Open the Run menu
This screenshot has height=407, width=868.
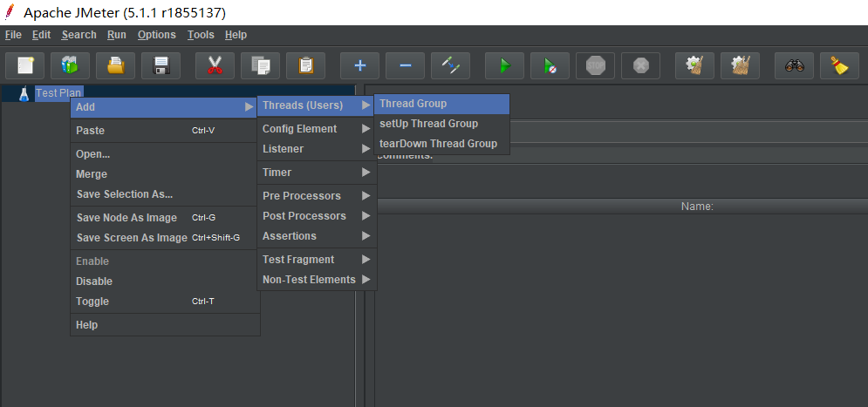point(117,35)
